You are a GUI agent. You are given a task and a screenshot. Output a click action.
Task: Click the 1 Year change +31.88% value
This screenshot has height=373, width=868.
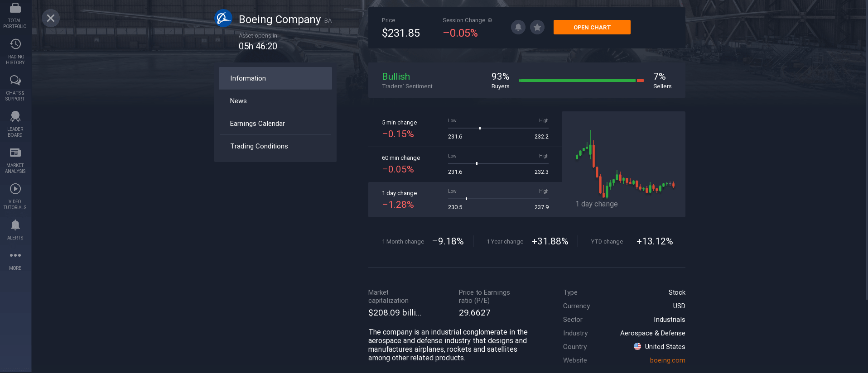tap(550, 241)
